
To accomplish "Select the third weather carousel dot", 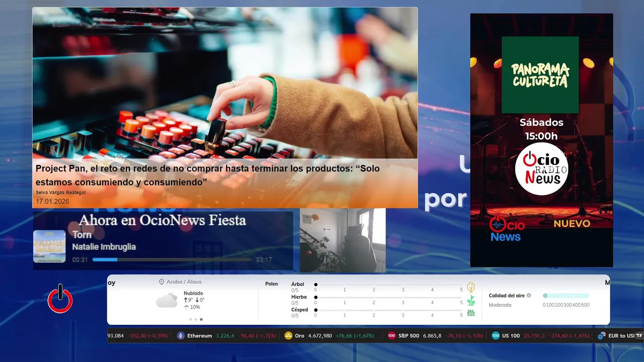I will pyautogui.click(x=201, y=319).
